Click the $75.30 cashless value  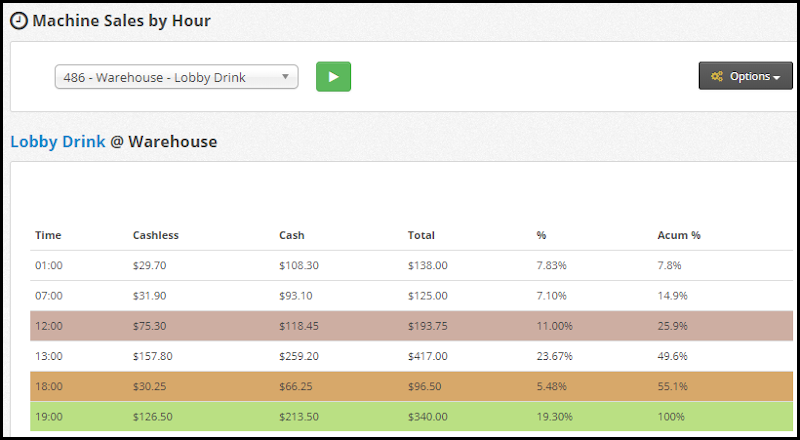point(149,326)
